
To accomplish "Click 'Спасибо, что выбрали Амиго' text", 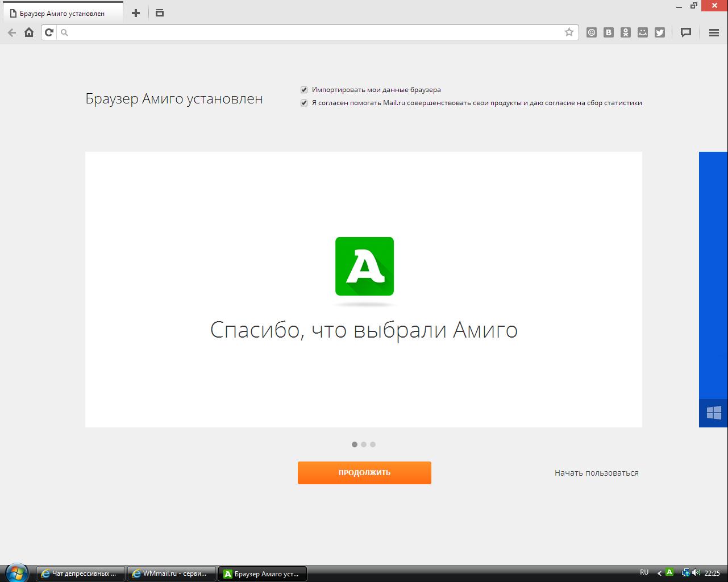I will coord(364,330).
